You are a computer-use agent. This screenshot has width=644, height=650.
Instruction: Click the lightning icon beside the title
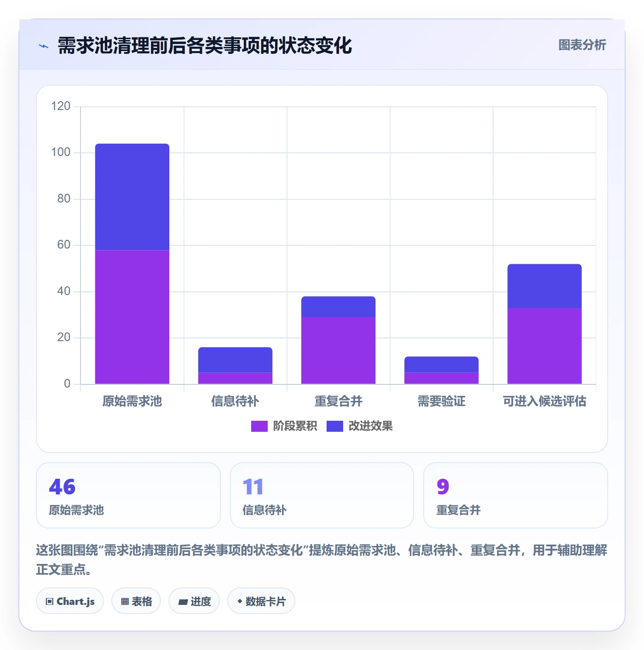click(44, 46)
